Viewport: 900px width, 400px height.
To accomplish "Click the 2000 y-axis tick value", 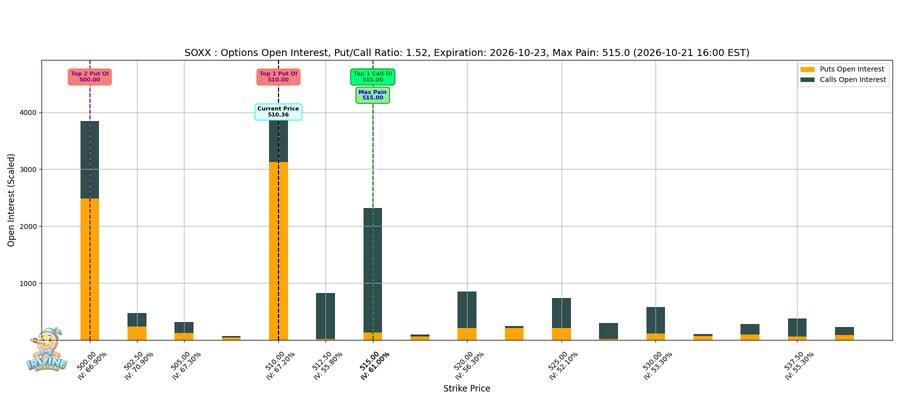I will click(x=28, y=226).
